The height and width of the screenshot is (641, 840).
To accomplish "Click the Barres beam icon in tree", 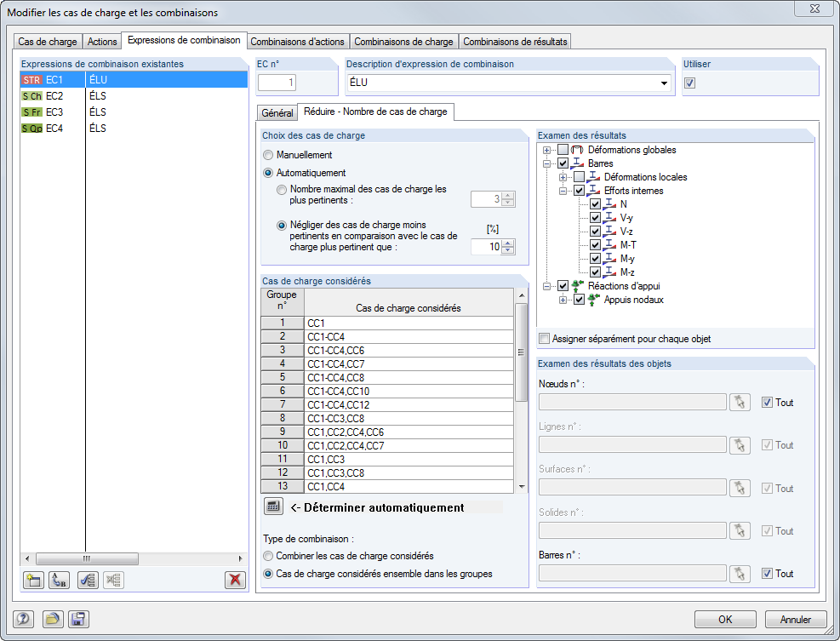I will click(577, 163).
